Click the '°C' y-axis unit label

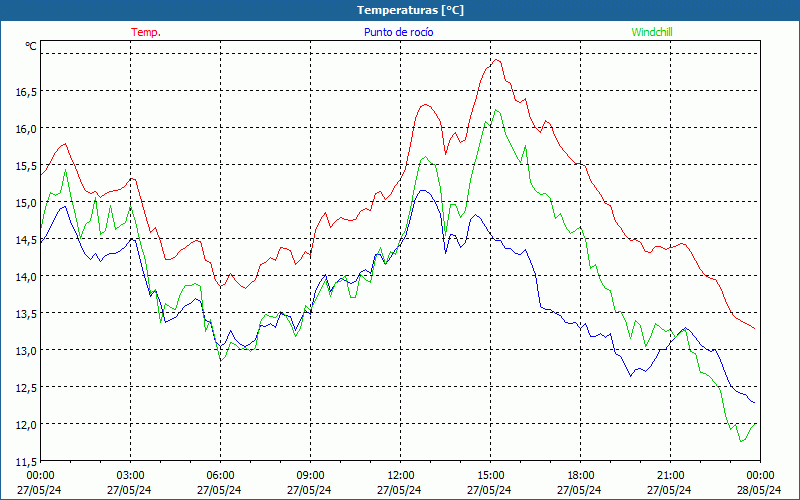tap(31, 46)
